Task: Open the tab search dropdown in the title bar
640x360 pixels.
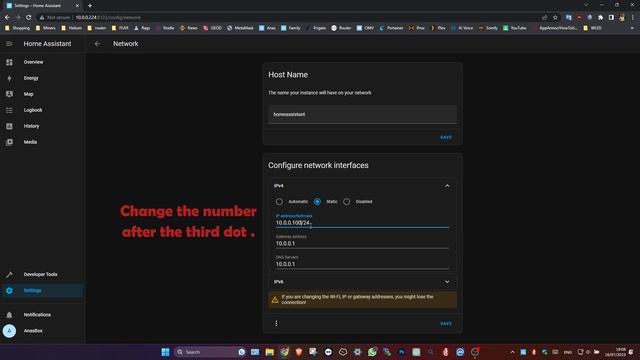Action: [586, 5]
